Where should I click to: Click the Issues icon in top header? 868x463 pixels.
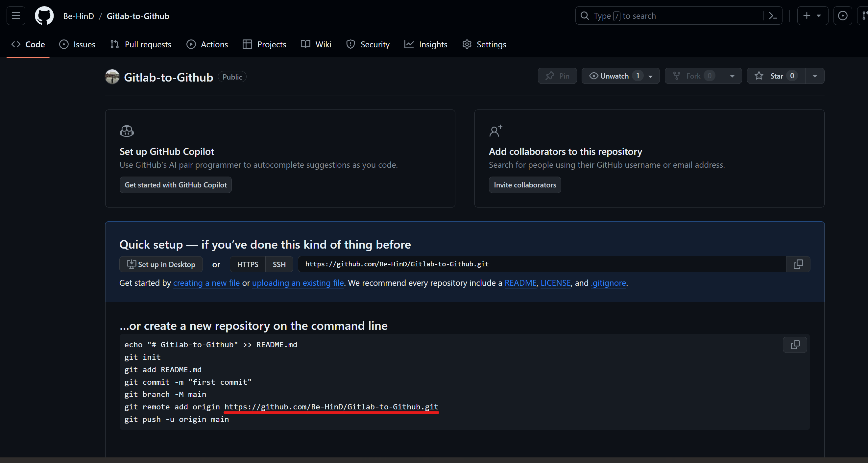842,15
